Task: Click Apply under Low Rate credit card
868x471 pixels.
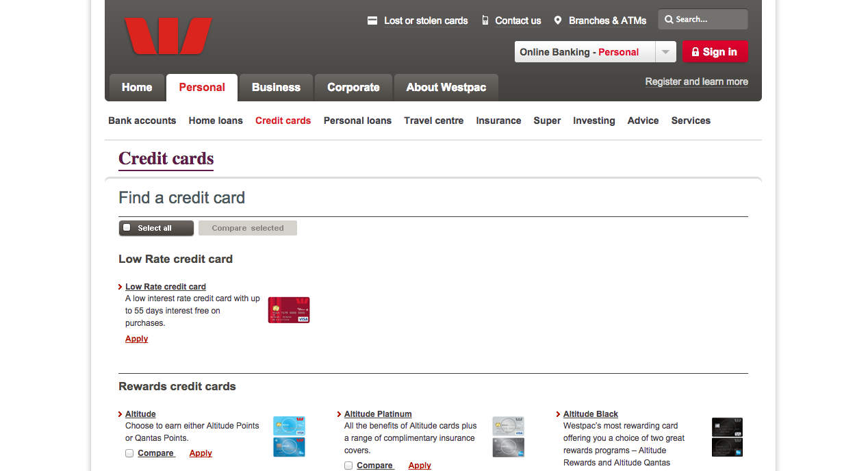Action: pyautogui.click(x=137, y=339)
